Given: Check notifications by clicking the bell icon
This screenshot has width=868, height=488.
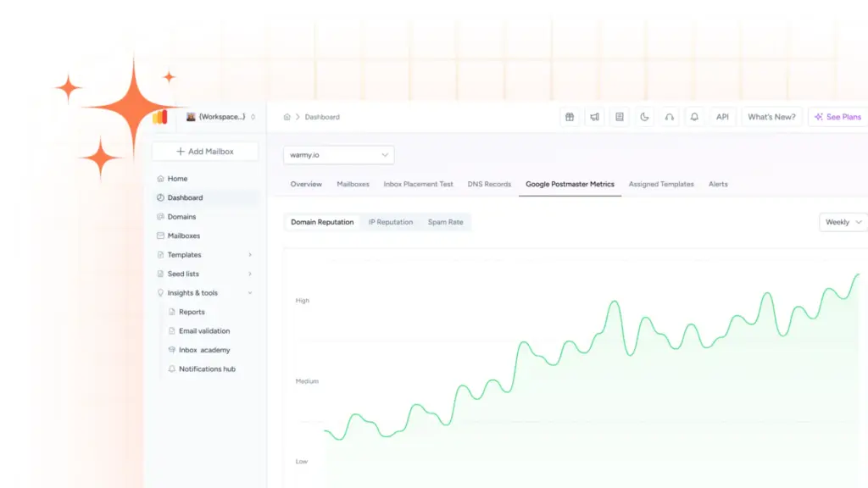Looking at the screenshot, I should coord(694,116).
